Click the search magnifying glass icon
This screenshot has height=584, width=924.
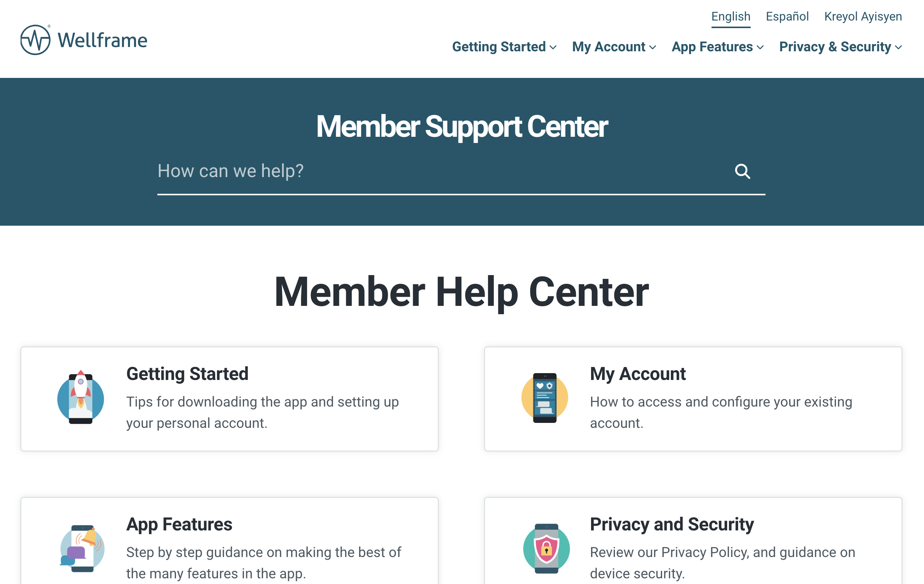742,171
